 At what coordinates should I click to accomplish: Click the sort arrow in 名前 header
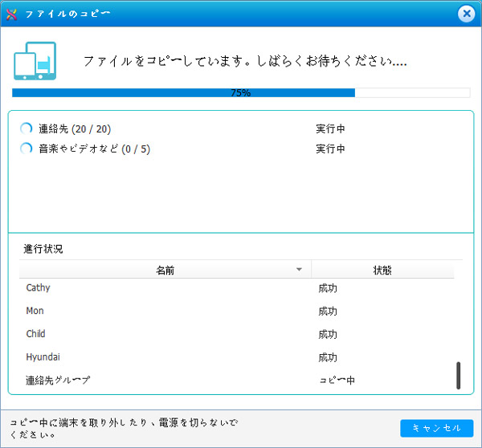(x=299, y=270)
